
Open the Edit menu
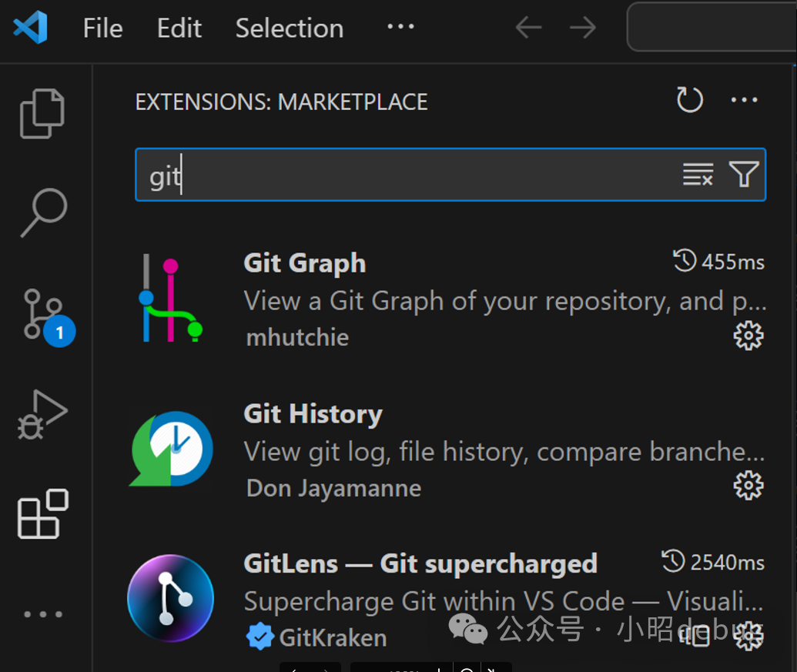(x=179, y=28)
